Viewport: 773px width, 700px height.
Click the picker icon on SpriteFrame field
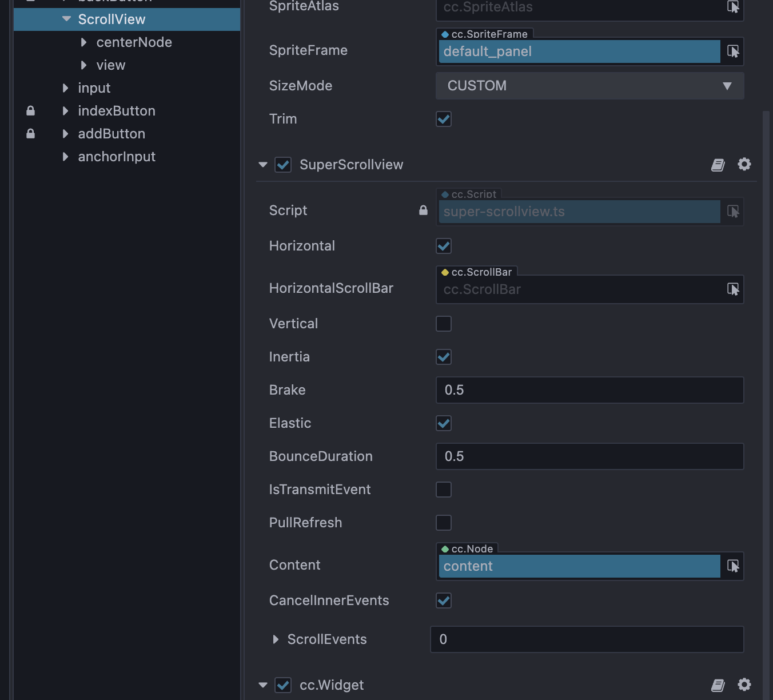(734, 51)
